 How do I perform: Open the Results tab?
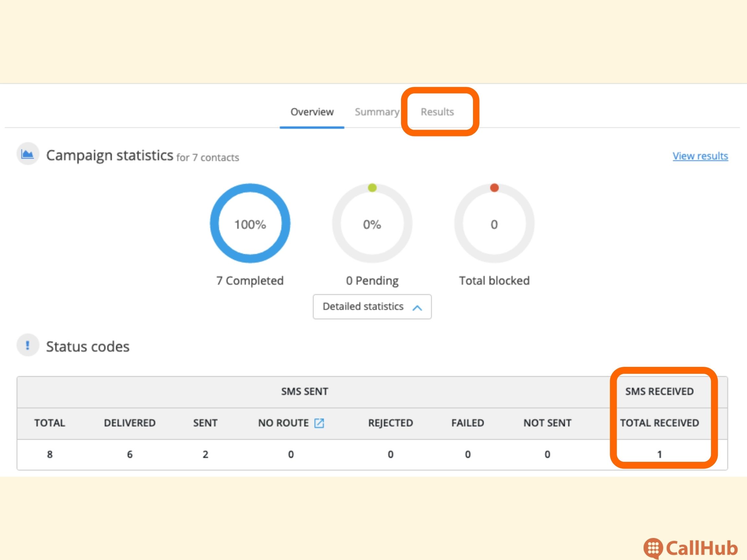437,112
